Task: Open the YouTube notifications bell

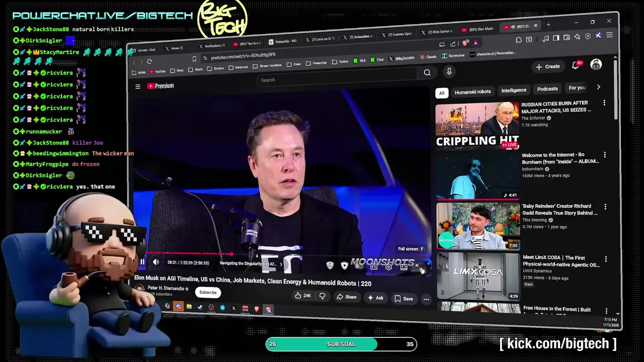Action: pyautogui.click(x=576, y=65)
